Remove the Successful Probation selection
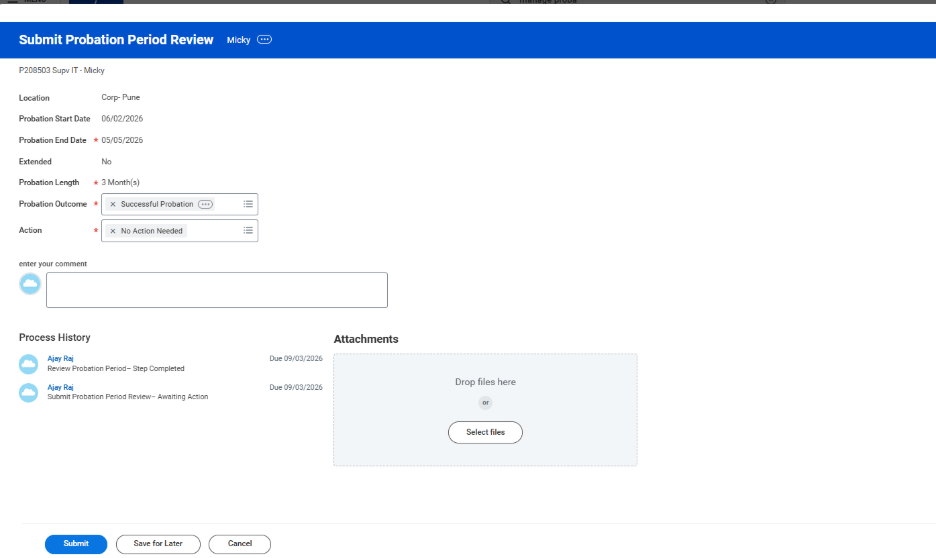Screen dimensions: 936x558 click(x=112, y=204)
